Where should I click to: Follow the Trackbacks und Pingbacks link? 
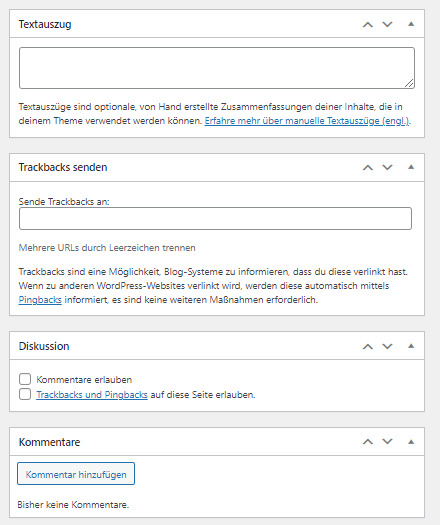click(92, 395)
